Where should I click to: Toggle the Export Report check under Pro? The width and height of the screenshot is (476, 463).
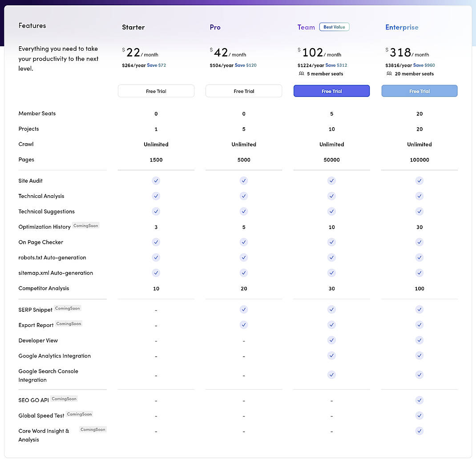(243, 325)
